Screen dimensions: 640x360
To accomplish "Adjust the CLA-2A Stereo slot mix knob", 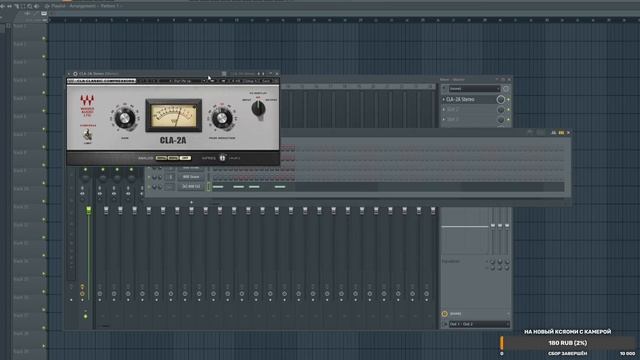I will click(x=500, y=99).
